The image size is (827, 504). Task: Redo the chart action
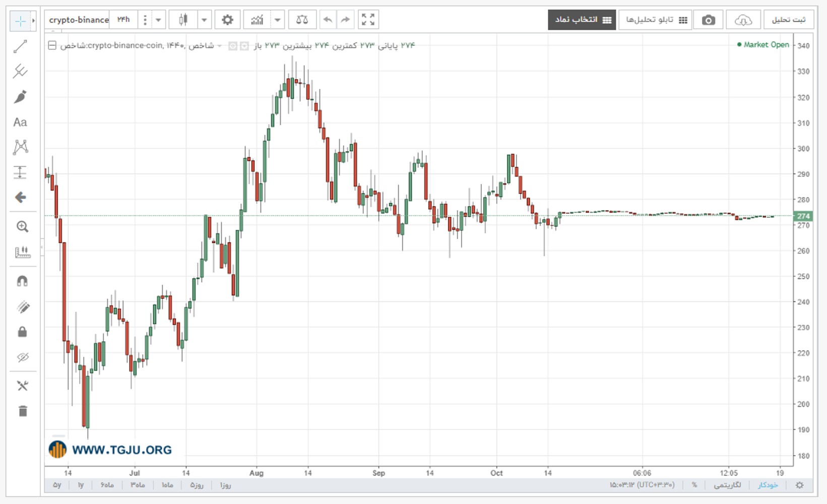345,20
